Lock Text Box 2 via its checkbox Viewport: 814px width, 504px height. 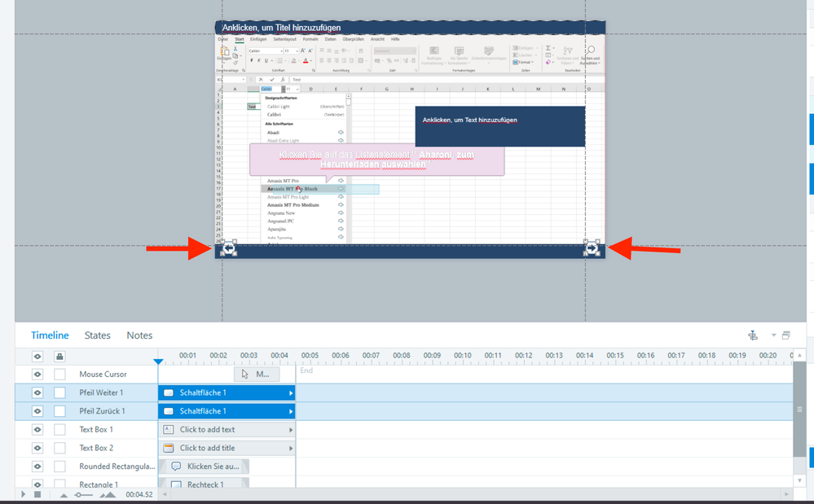tap(59, 448)
